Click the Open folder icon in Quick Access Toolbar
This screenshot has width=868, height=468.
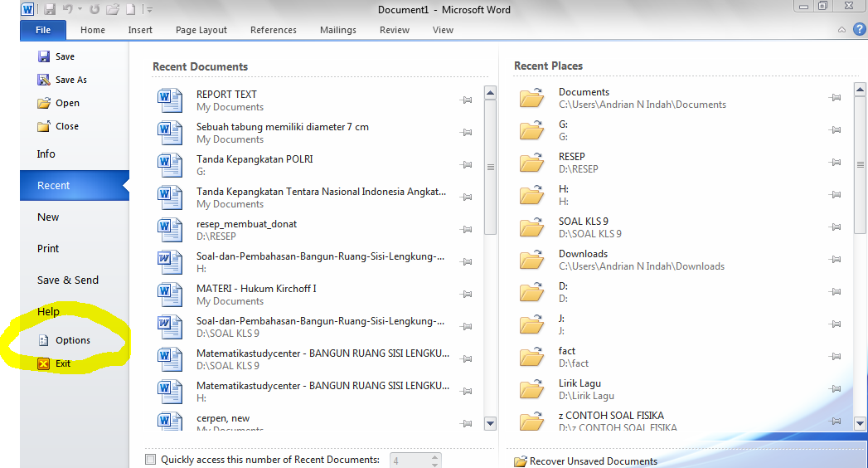click(x=113, y=9)
